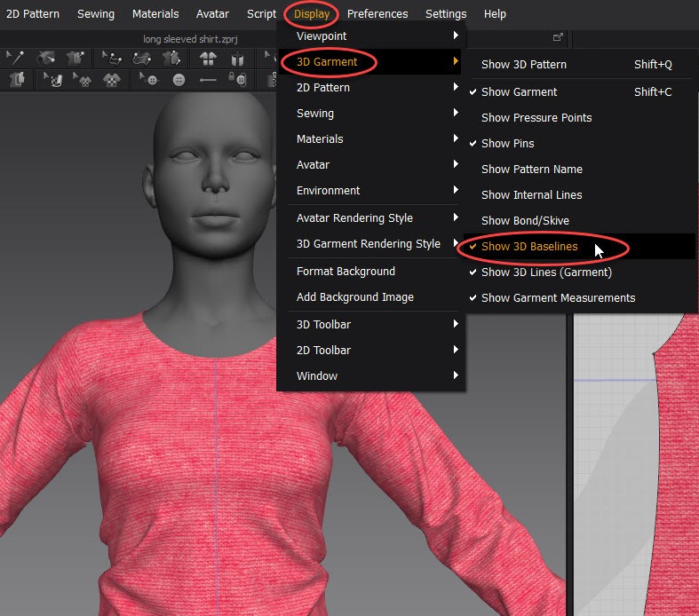Open the Sewing menu in menu bar

click(96, 14)
